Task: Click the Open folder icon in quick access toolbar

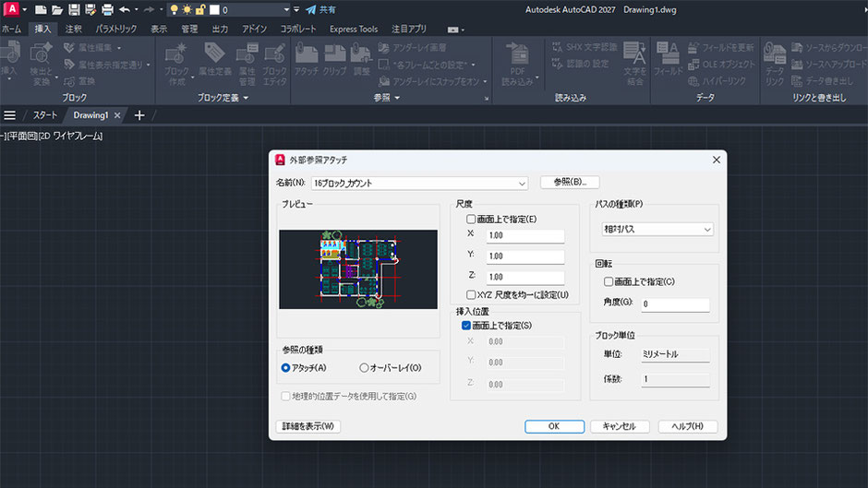Action: click(x=57, y=10)
